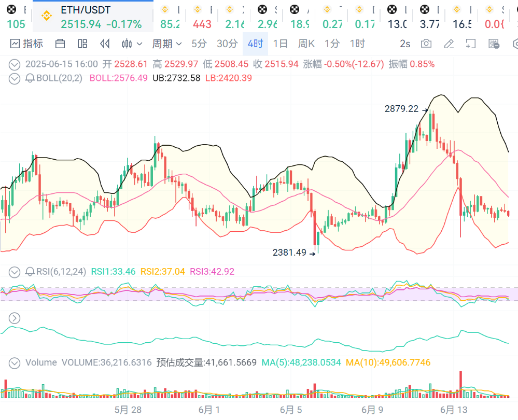Open the ticker tab priced 0.17

[364, 17]
